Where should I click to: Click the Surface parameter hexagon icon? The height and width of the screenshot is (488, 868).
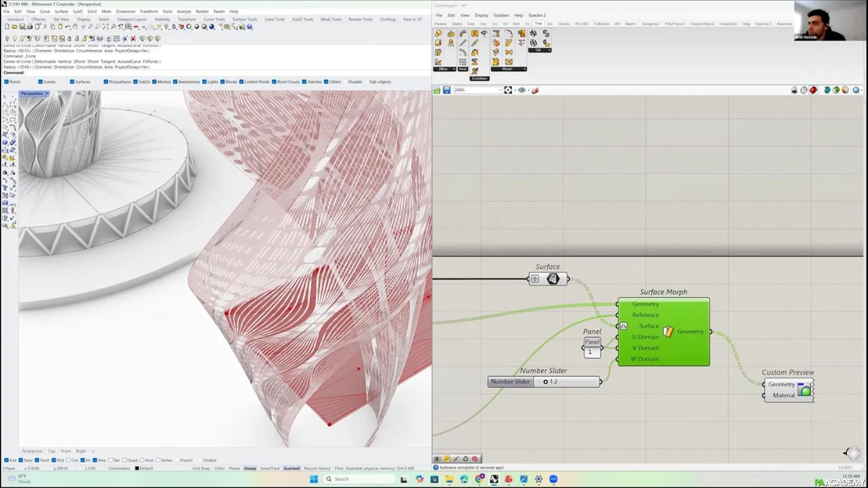tap(553, 279)
